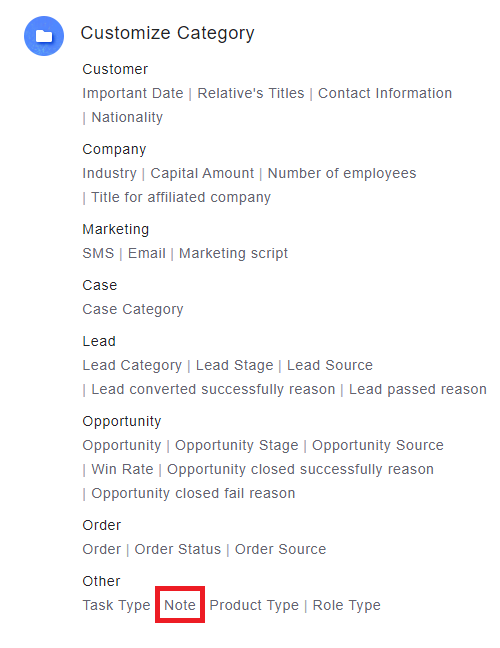This screenshot has width=500, height=648.
Task: Click the Order Status link
Action: [178, 549]
